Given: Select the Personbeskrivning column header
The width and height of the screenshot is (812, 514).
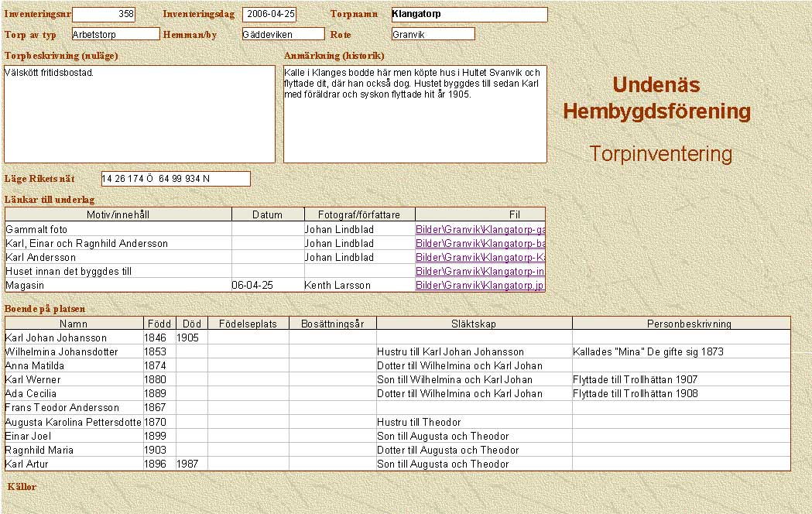Looking at the screenshot, I should pos(681,324).
